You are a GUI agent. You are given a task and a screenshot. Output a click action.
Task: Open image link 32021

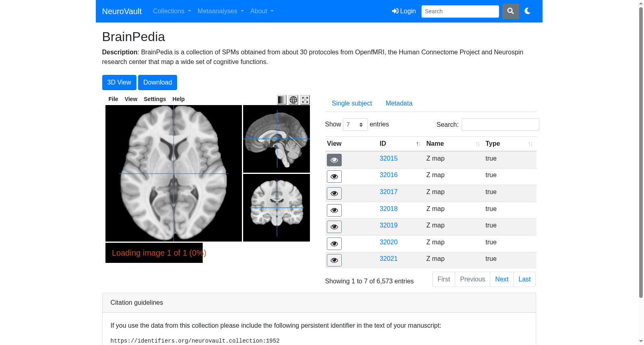pos(388,259)
